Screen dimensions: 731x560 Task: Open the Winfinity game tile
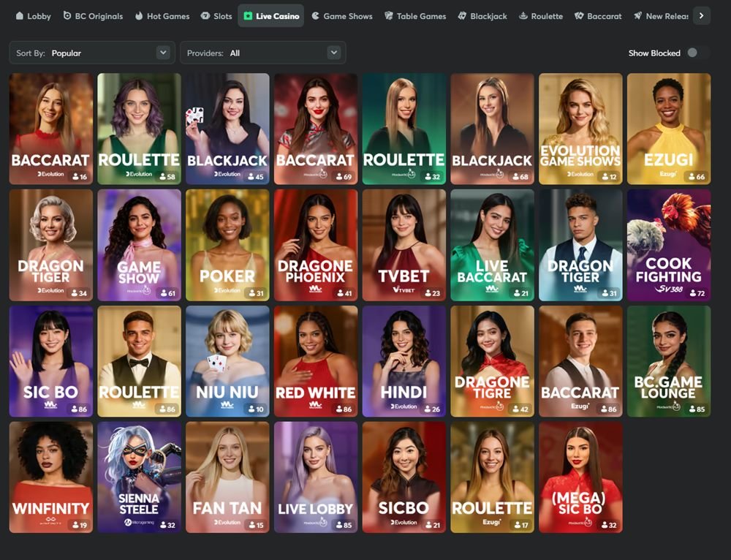pos(51,477)
